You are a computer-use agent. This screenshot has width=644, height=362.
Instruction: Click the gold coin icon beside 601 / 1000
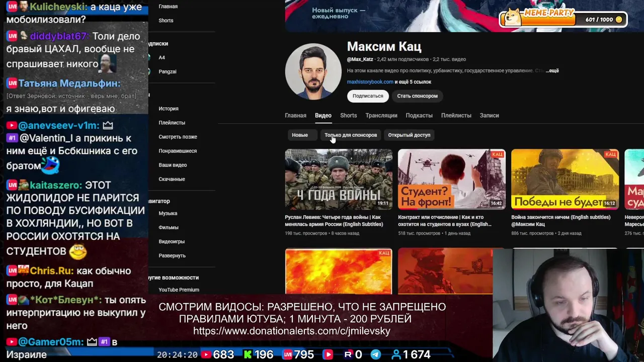pos(619,20)
